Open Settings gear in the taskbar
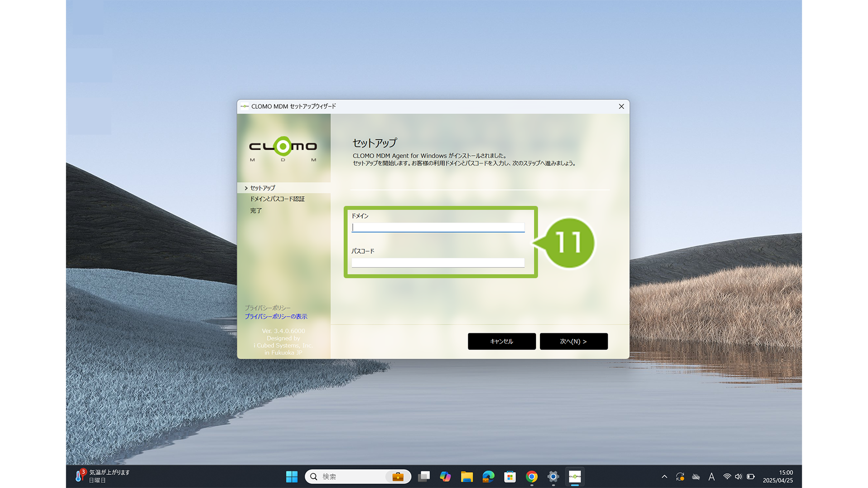 [x=553, y=477]
